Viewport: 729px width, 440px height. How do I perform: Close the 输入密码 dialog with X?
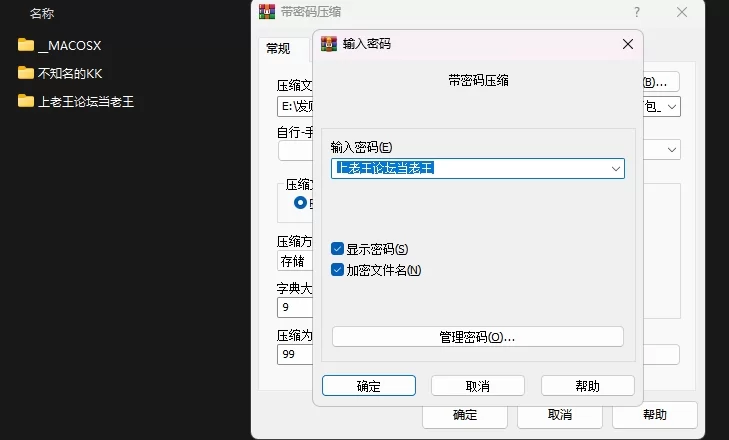pos(628,44)
